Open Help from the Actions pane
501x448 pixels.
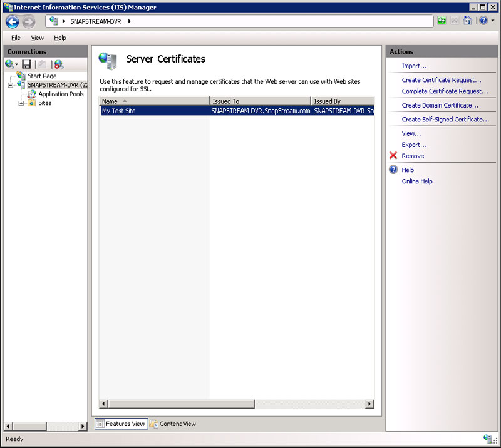[408, 170]
